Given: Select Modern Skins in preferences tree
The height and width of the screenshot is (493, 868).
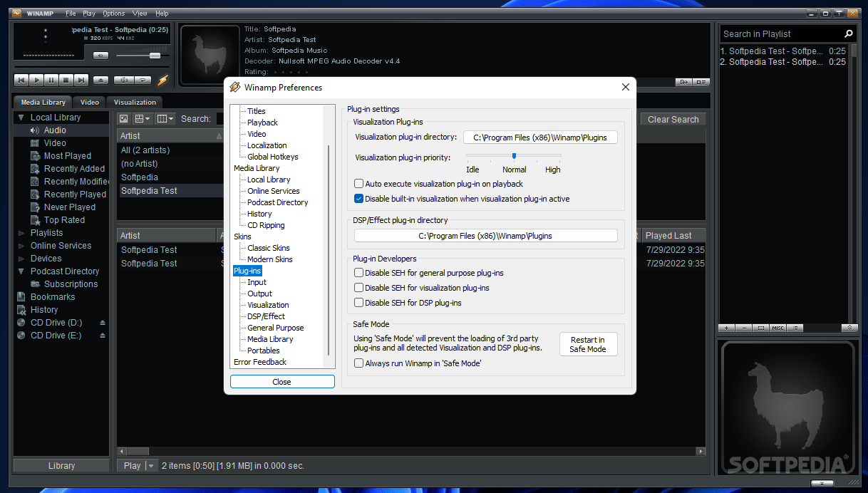Looking at the screenshot, I should coord(270,259).
